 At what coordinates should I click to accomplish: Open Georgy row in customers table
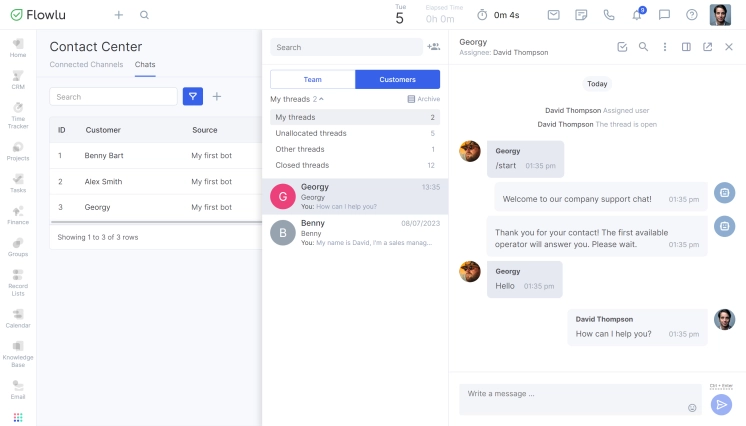click(x=156, y=207)
